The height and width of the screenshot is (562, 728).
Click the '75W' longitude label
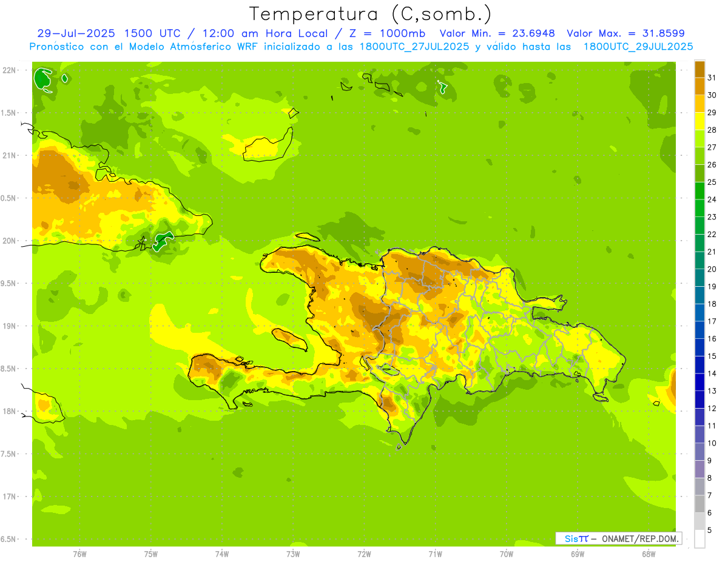pyautogui.click(x=151, y=554)
